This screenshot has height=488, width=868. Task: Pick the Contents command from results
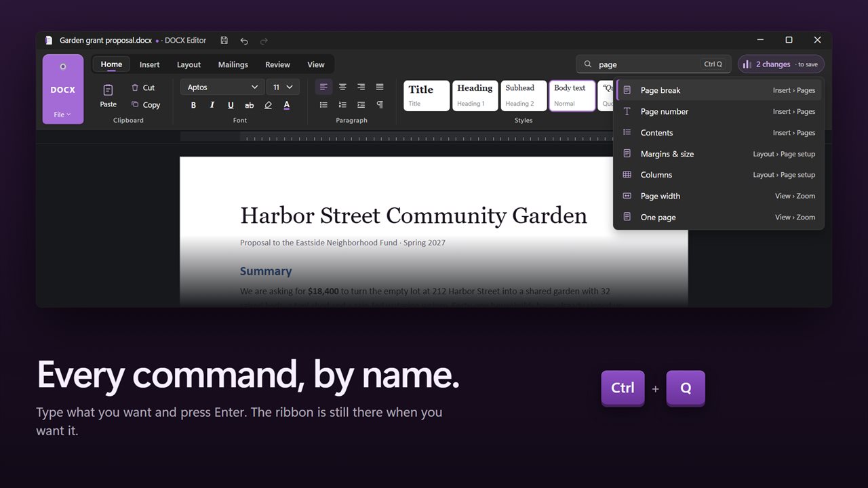[x=719, y=132]
